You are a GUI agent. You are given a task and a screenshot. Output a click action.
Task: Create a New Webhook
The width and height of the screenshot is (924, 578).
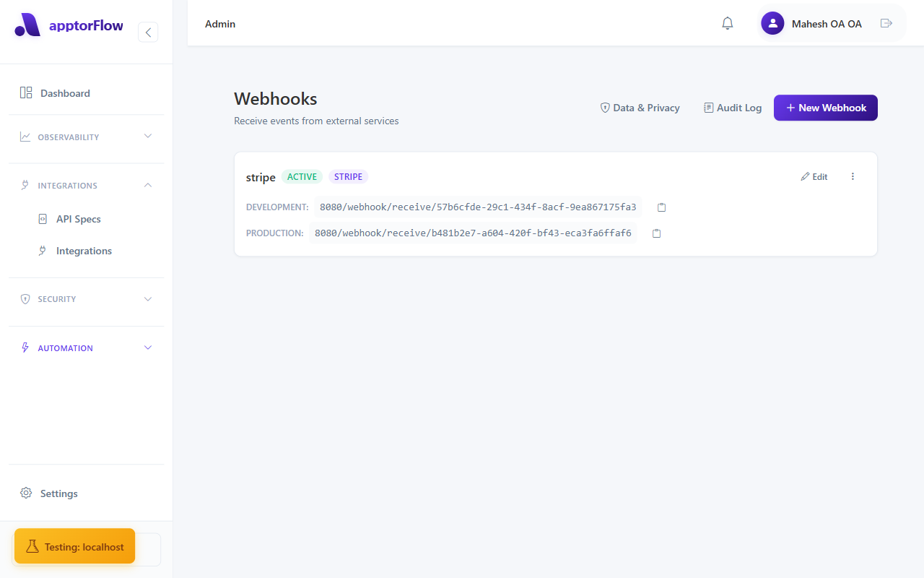825,107
